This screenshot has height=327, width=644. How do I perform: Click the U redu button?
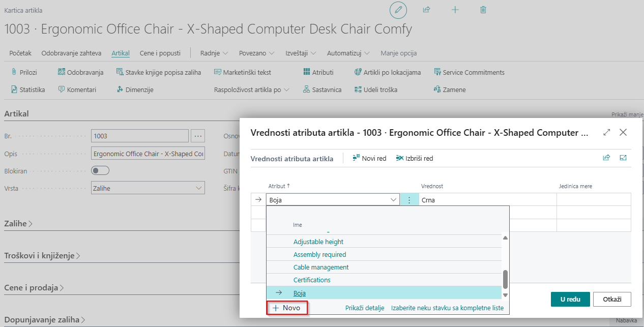(x=570, y=300)
